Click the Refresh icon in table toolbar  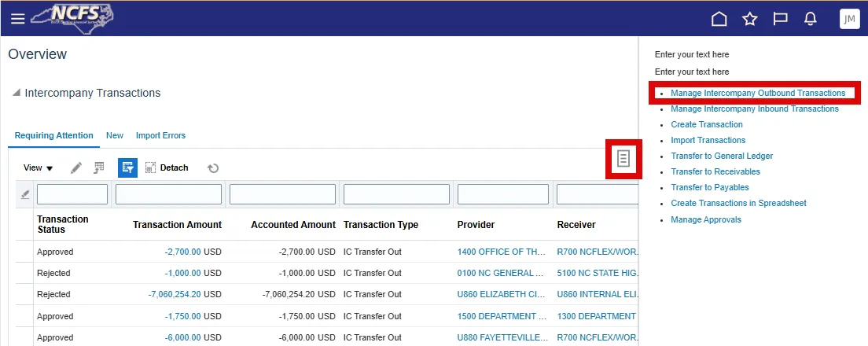click(x=213, y=167)
